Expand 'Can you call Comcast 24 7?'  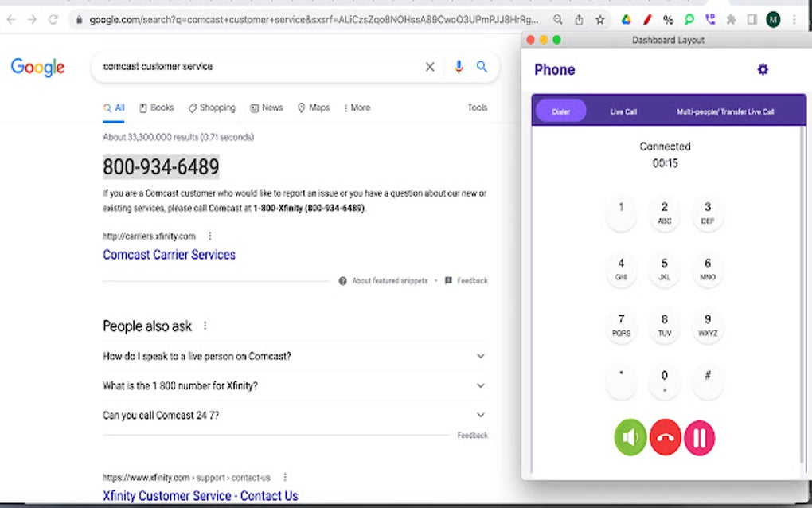point(480,415)
